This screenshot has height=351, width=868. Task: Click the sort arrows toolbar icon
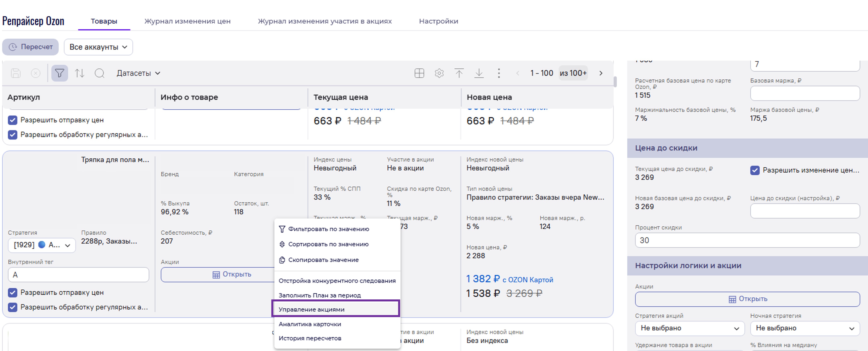pyautogui.click(x=80, y=73)
